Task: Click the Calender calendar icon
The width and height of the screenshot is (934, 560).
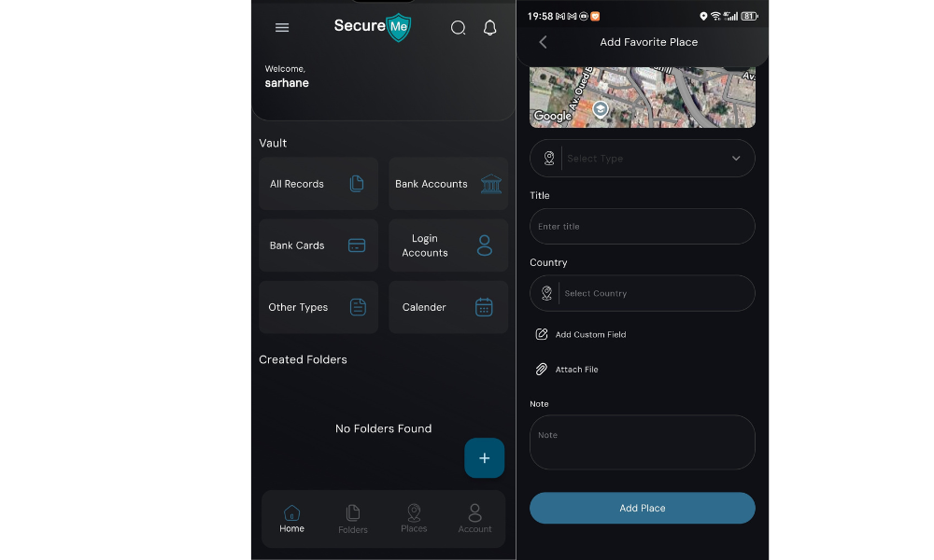Action: point(484,307)
